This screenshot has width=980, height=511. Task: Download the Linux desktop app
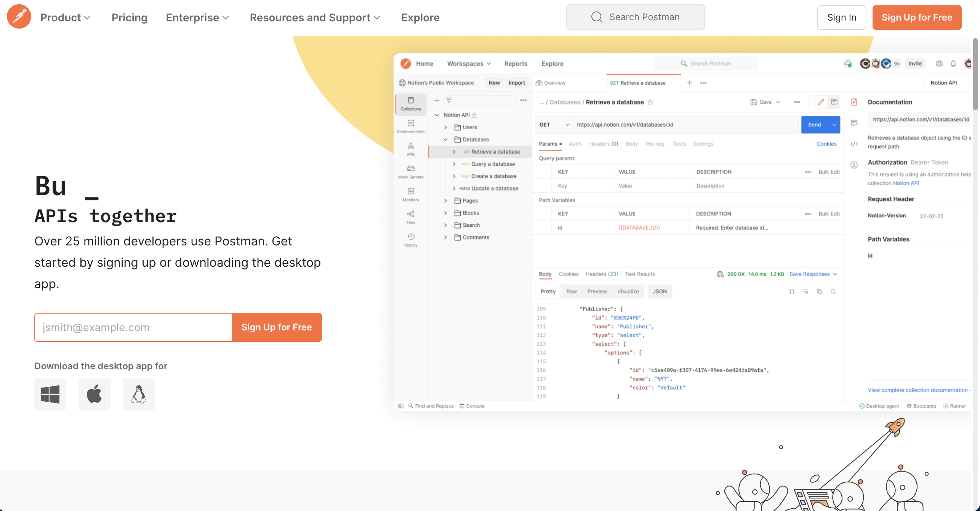tap(139, 394)
